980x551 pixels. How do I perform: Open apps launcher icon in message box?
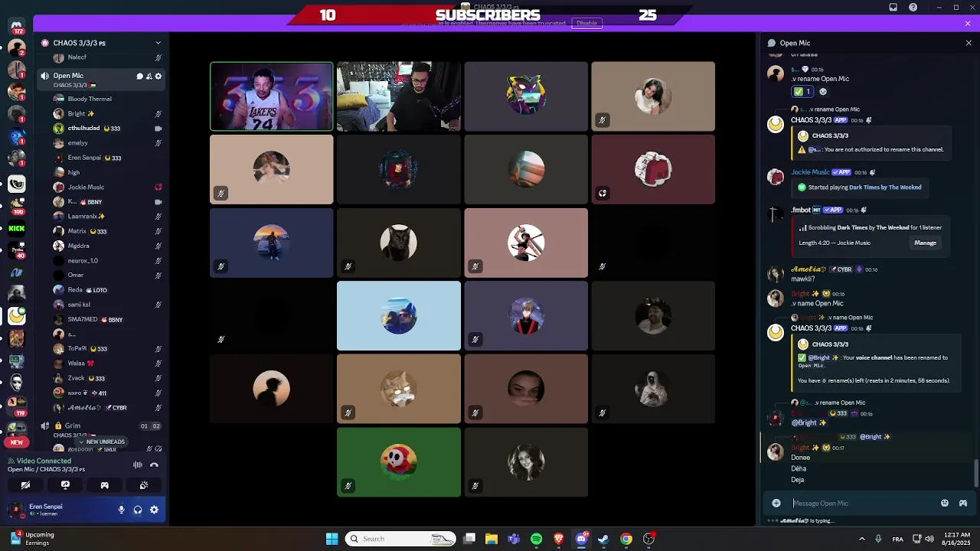coord(963,503)
